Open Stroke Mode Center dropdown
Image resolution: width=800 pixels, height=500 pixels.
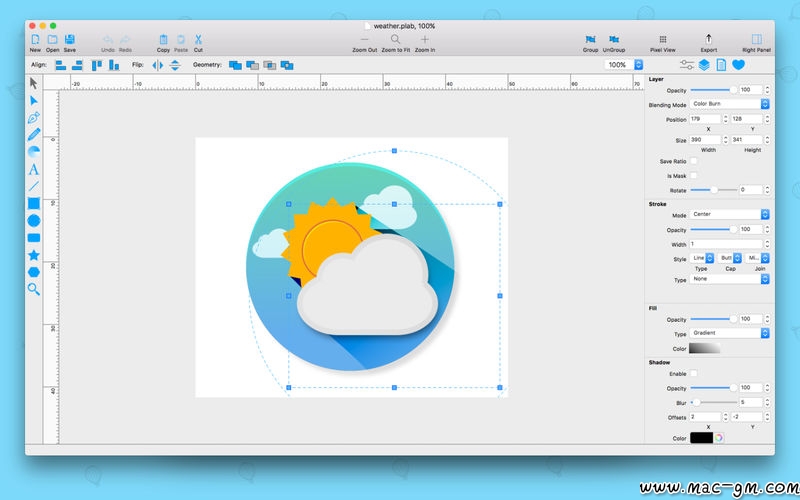point(729,214)
